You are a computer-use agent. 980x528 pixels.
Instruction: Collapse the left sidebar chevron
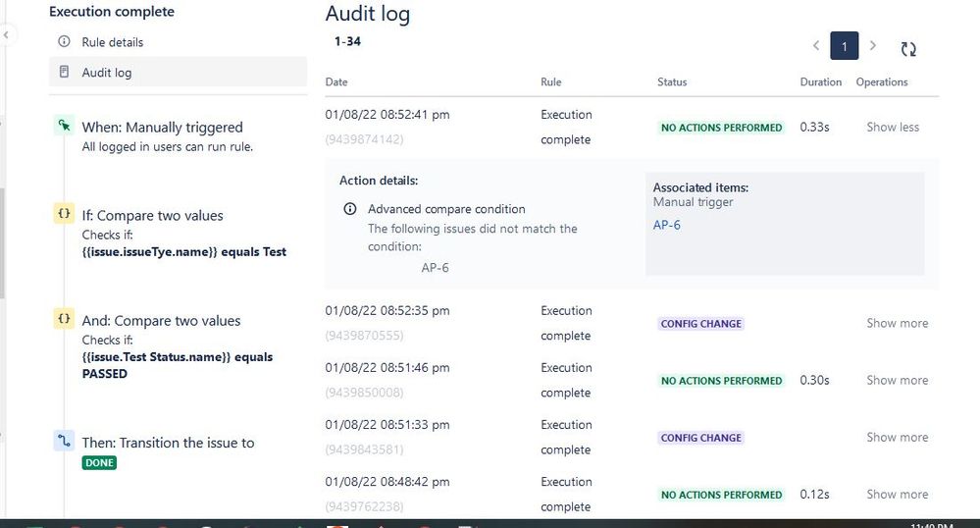(6, 35)
